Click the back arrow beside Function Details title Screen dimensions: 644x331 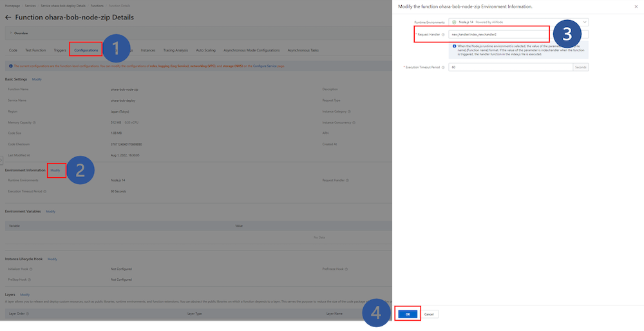pos(8,17)
